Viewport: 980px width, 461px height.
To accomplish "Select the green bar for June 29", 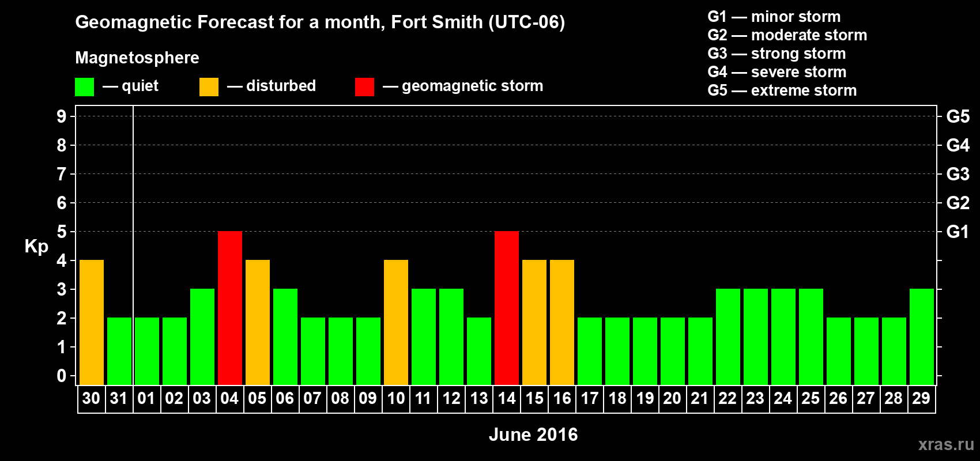I will tap(922, 337).
